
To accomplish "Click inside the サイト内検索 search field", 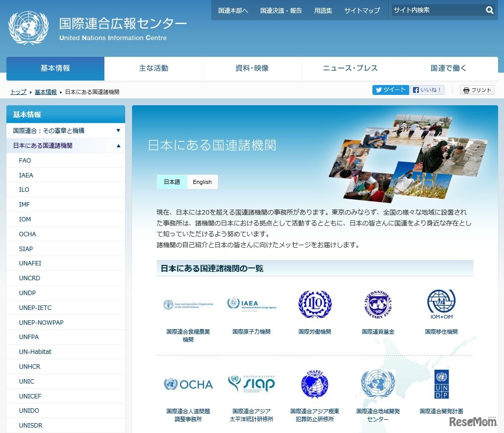I will tap(435, 10).
